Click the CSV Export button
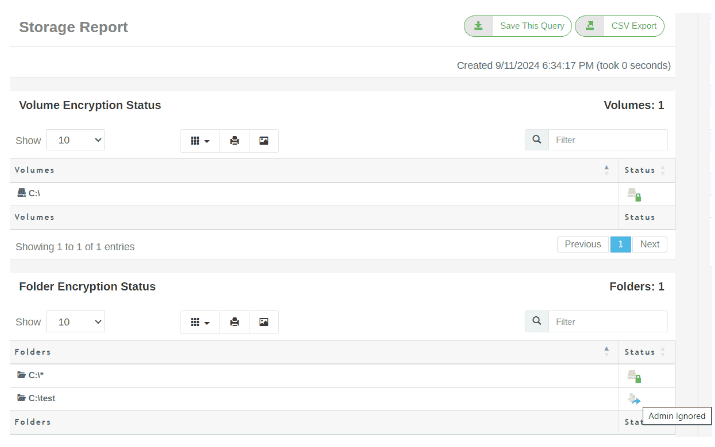Screen dimensions: 715x447 click(x=620, y=26)
